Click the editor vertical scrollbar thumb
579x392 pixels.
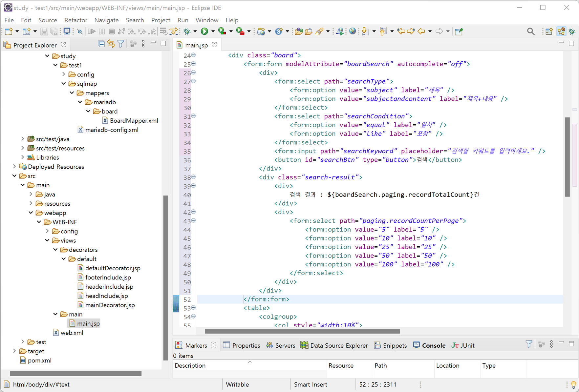567,157
